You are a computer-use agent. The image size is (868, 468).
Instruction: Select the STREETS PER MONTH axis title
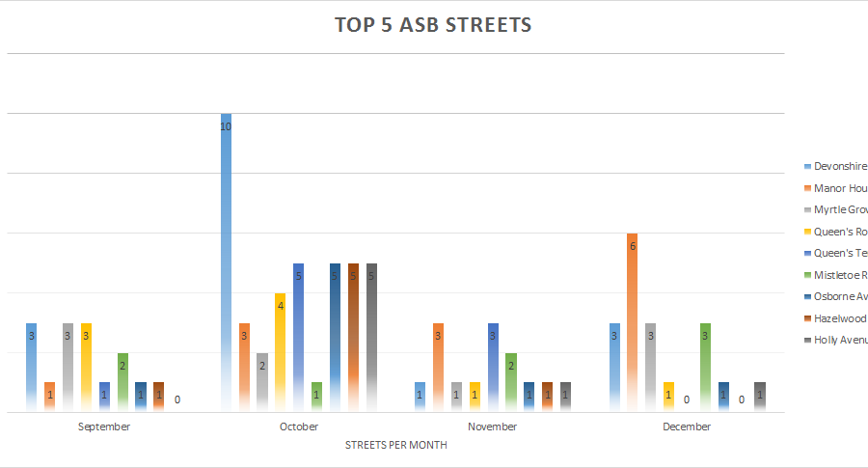tap(395, 445)
